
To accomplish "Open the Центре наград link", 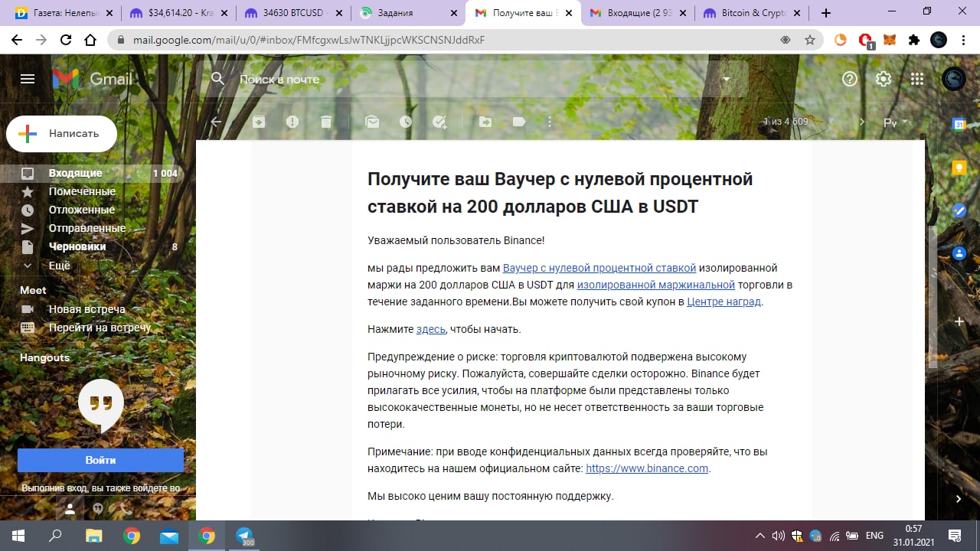I will coord(724,302).
